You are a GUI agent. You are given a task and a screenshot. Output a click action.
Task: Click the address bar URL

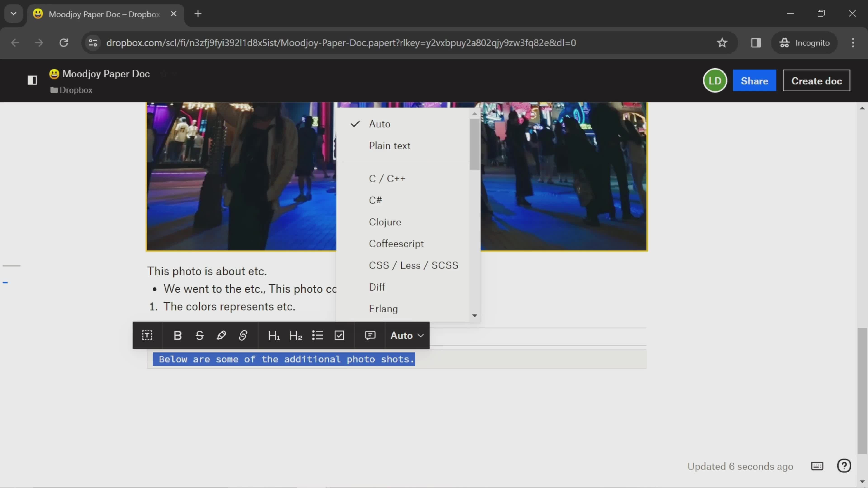point(341,43)
